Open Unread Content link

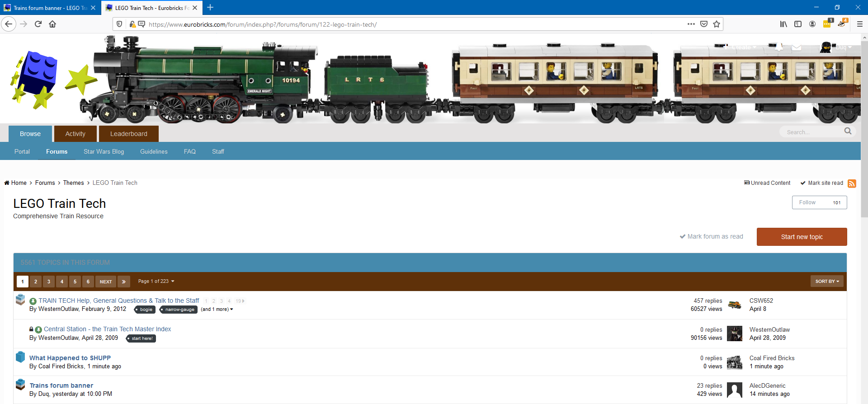point(767,183)
